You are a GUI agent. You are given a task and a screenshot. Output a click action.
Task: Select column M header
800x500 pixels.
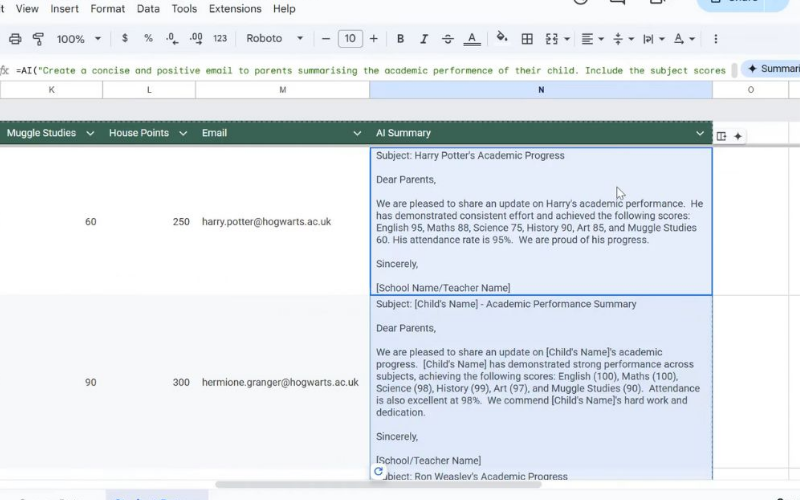point(283,90)
